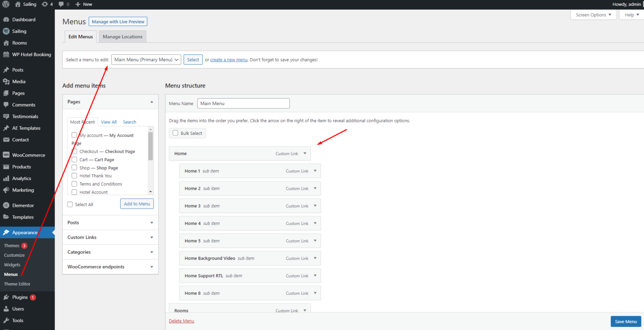The image size is (644, 330).
Task: Check the Checkout — Checkout Page item
Action: [x=74, y=151]
